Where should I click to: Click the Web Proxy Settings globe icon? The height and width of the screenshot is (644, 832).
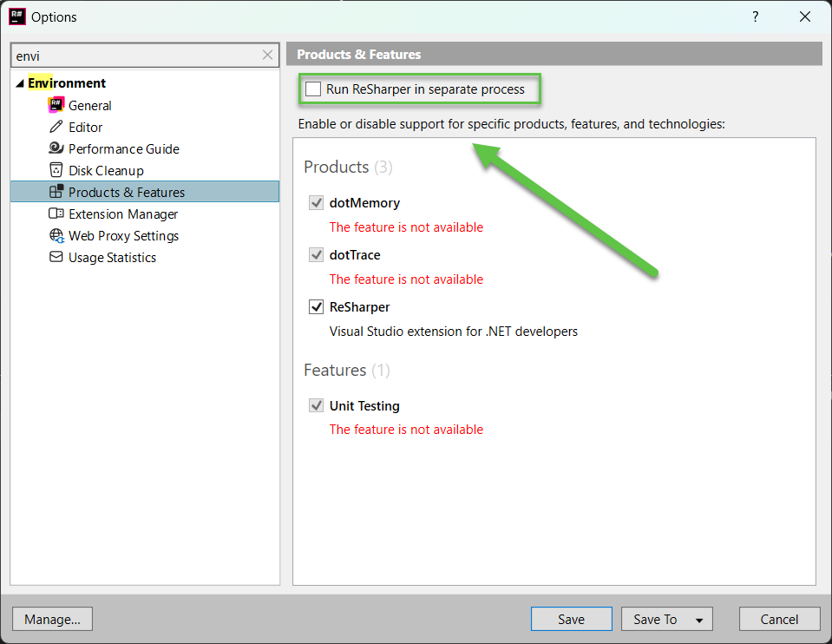click(56, 235)
